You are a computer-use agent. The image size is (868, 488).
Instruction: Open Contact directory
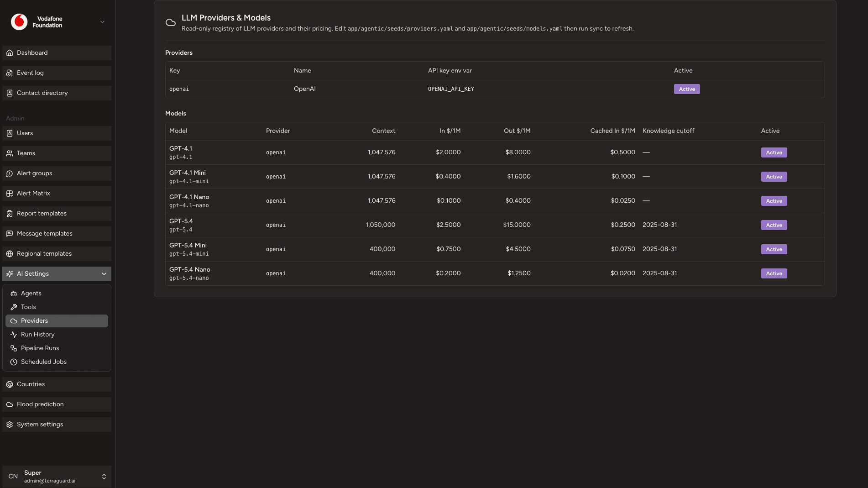click(x=57, y=93)
